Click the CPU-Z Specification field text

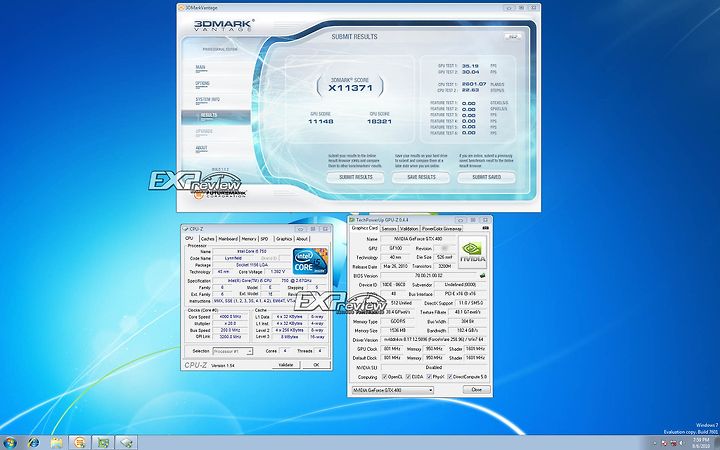tap(271, 281)
